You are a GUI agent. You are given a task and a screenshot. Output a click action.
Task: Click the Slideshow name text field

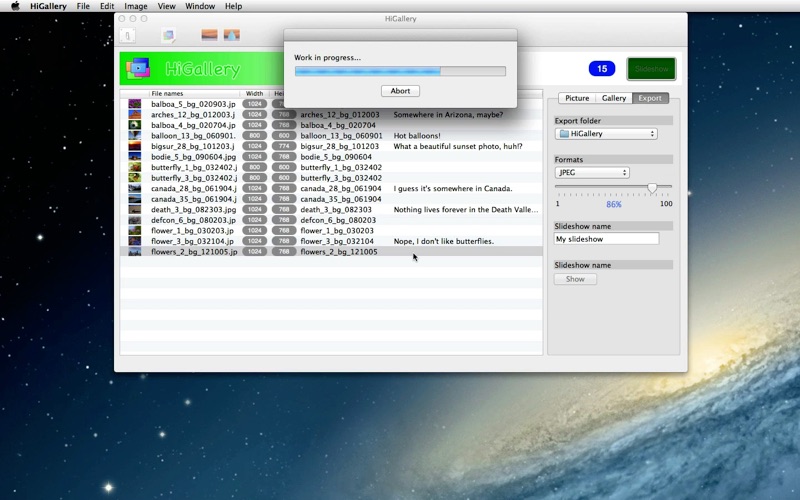[x=607, y=239]
